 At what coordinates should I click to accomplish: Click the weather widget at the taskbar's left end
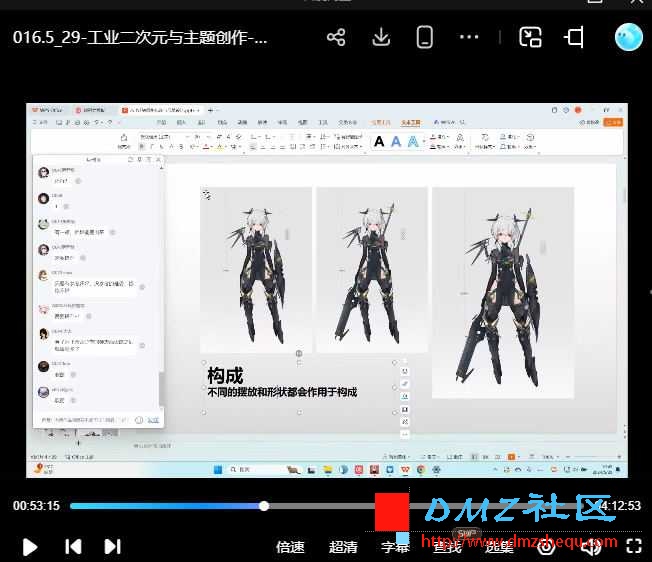pos(44,469)
